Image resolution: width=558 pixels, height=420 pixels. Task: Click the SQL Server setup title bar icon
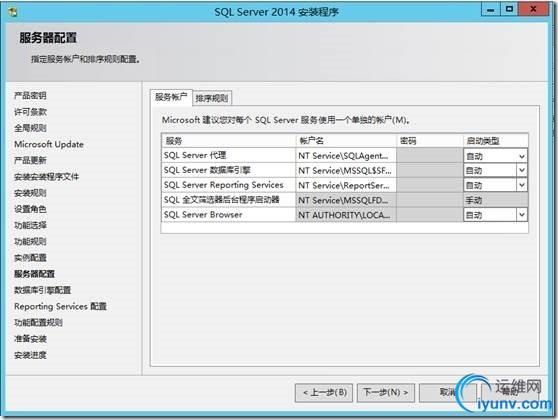click(x=14, y=12)
